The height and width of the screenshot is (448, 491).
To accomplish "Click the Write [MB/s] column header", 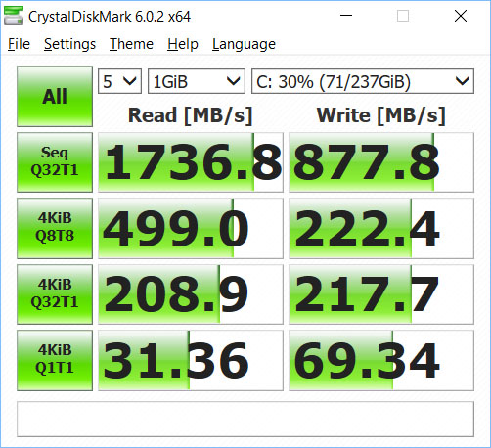I will coord(381,115).
